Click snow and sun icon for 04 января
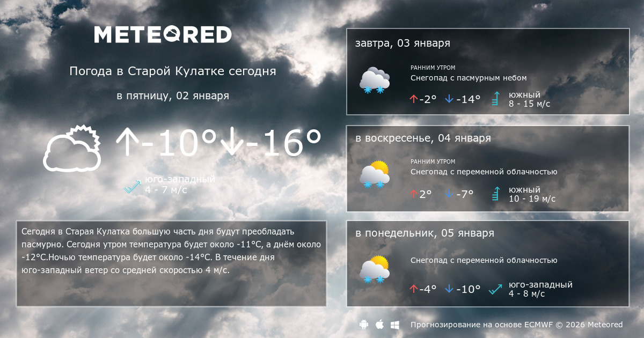The image size is (644, 338). pyautogui.click(x=374, y=175)
